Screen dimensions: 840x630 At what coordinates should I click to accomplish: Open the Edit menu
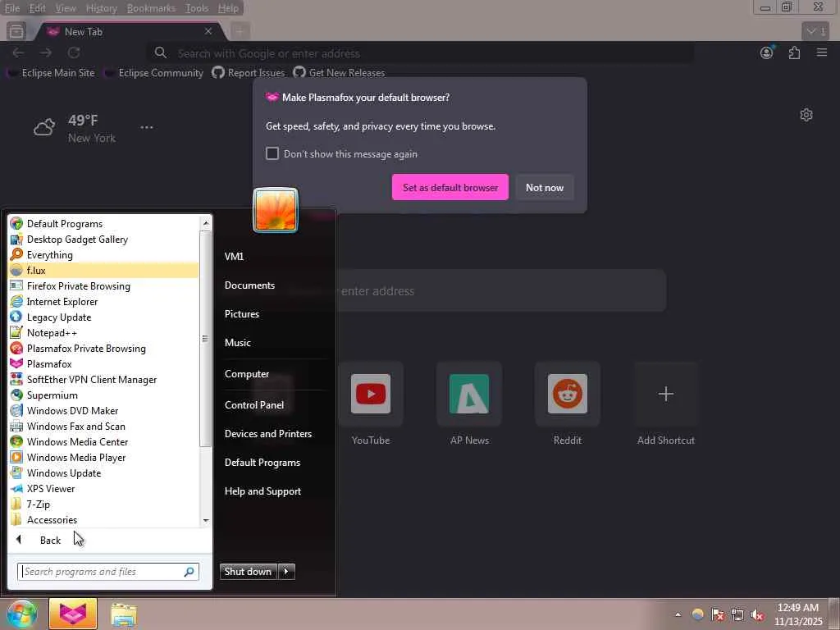(37, 8)
